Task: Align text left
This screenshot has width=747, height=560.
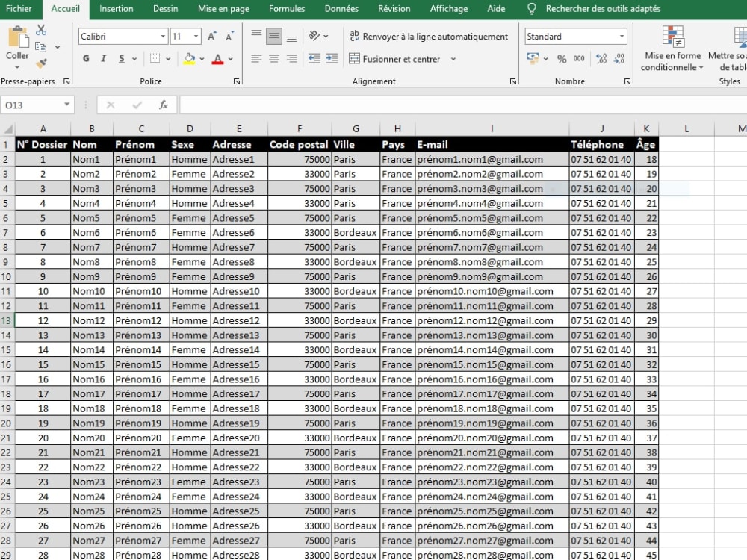Action: [x=256, y=58]
